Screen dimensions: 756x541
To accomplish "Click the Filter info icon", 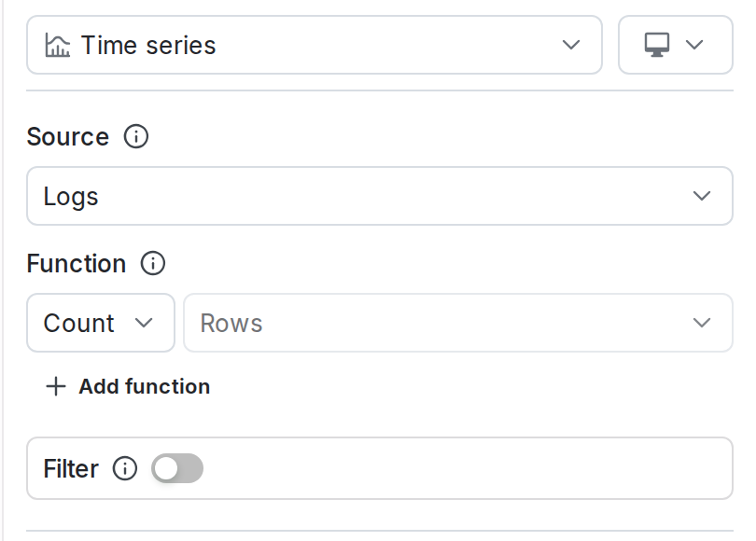I will [124, 469].
